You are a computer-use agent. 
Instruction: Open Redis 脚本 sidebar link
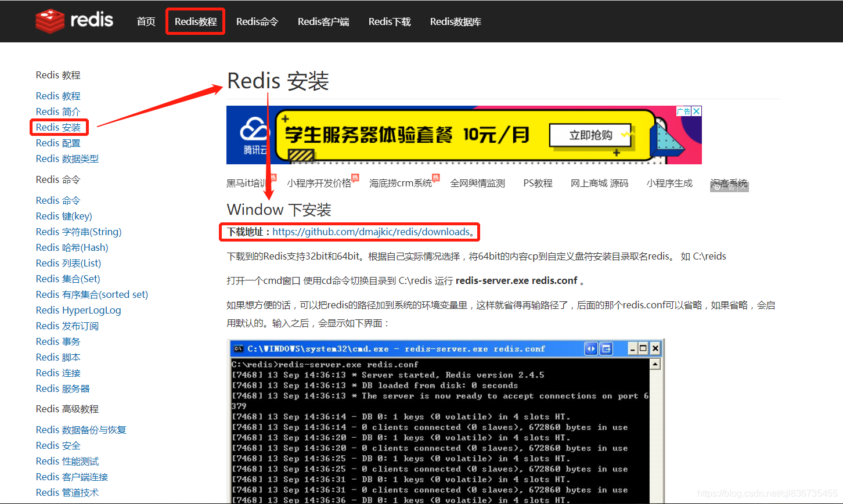(x=58, y=357)
